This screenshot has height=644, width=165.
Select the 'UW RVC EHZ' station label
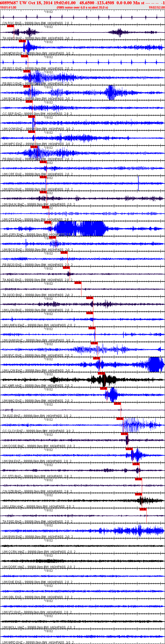tap(12, 355)
